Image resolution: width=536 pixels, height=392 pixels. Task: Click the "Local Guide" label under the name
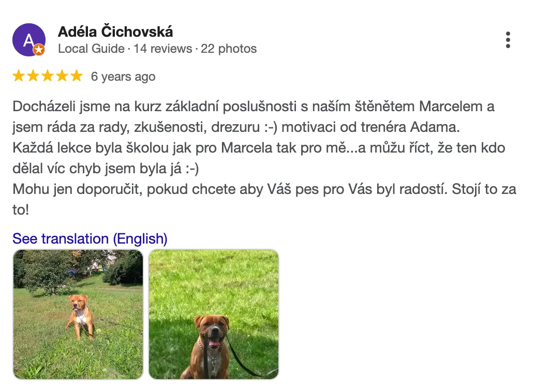click(x=91, y=49)
